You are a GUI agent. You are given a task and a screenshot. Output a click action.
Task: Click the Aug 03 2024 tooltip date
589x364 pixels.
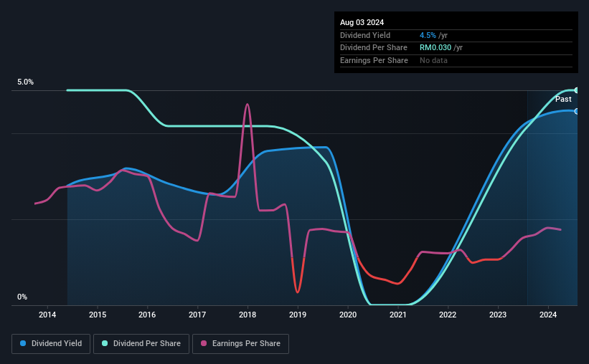pyautogui.click(x=362, y=22)
